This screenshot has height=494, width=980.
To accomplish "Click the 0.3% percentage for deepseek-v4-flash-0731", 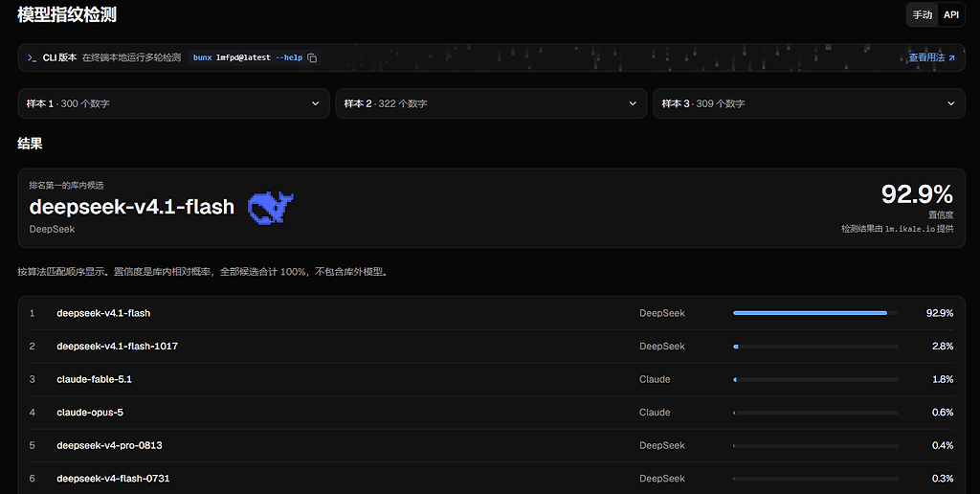I will (x=943, y=479).
